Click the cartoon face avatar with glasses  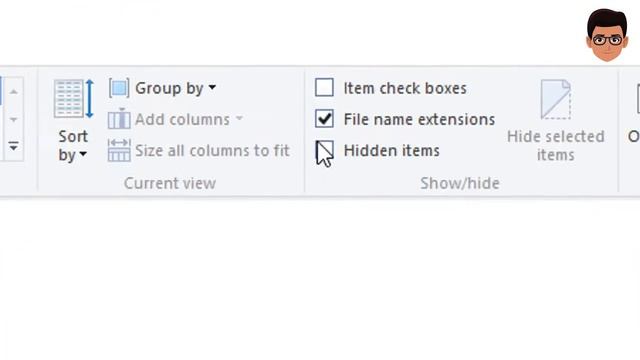[x=607, y=35]
